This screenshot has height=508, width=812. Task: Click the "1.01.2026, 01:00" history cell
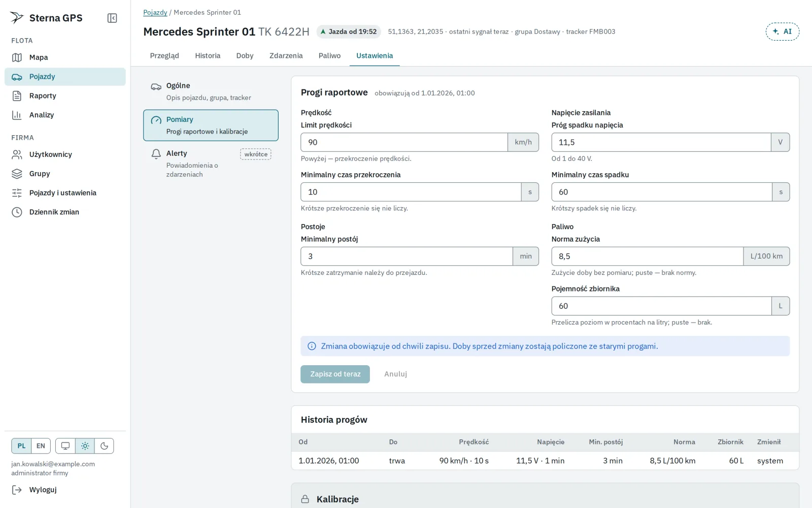(x=329, y=461)
